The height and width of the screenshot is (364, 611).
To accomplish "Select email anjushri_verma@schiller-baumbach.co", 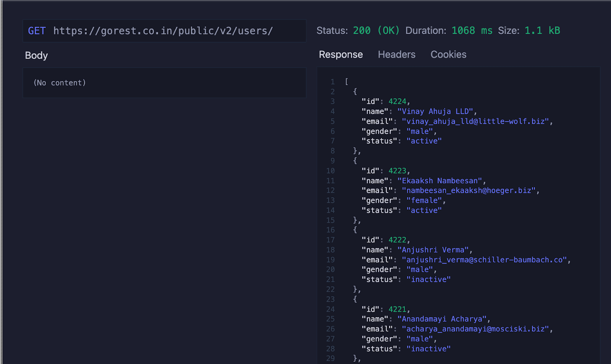I will coord(484,260).
